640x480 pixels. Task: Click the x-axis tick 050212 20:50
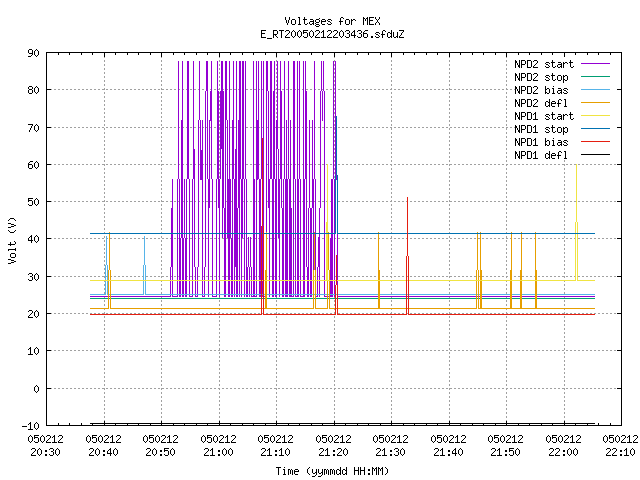point(160,445)
